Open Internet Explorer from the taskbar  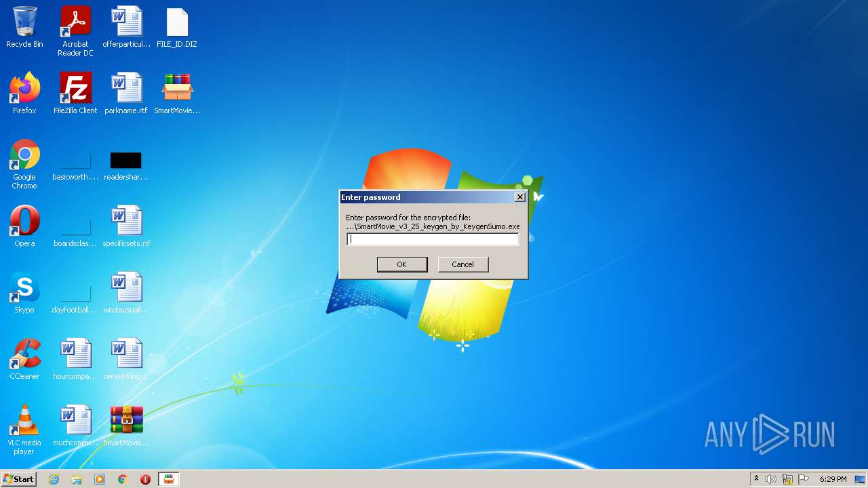(x=54, y=479)
